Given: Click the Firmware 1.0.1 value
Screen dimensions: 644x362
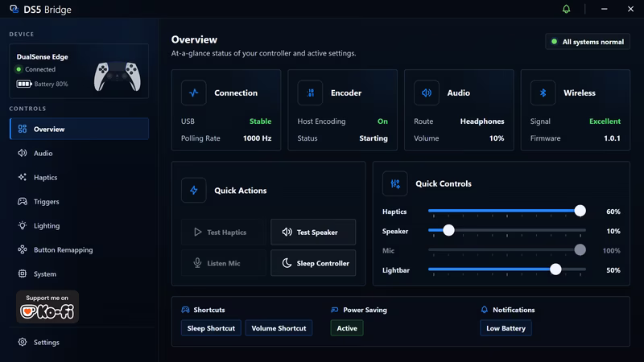Looking at the screenshot, I should (612, 138).
